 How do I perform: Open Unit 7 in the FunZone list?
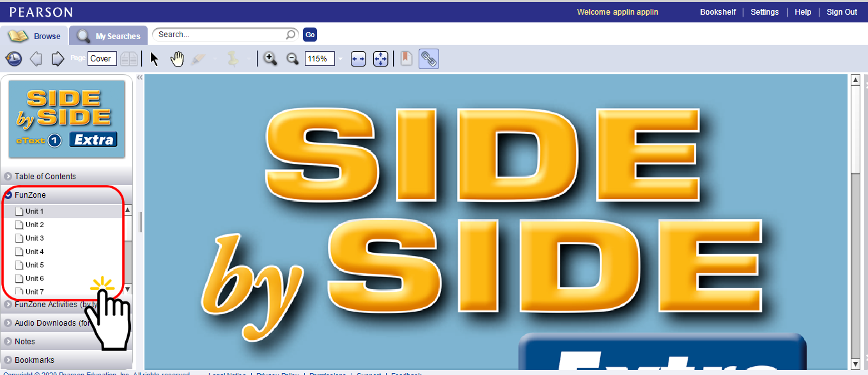click(x=63, y=291)
